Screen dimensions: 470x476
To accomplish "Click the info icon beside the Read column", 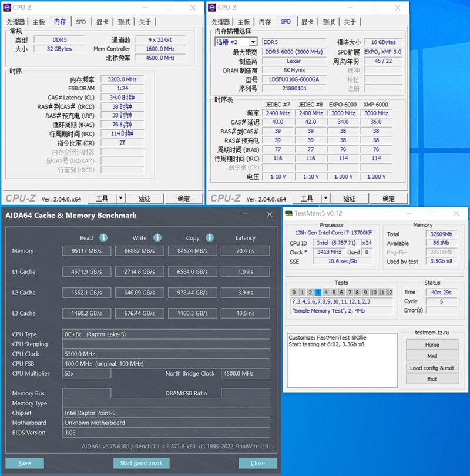I will pos(103,238).
